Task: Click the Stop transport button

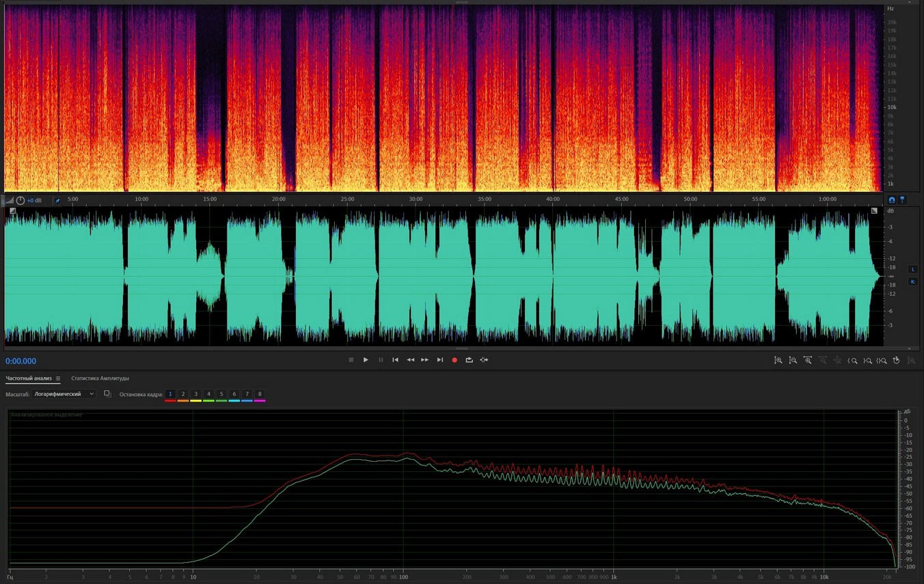Action: coord(351,360)
